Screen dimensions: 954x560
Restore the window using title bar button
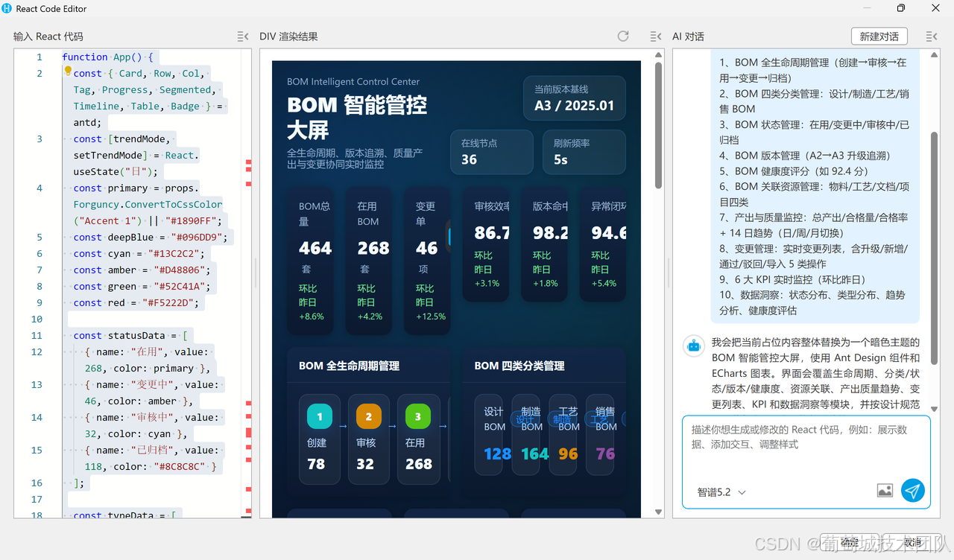[900, 8]
